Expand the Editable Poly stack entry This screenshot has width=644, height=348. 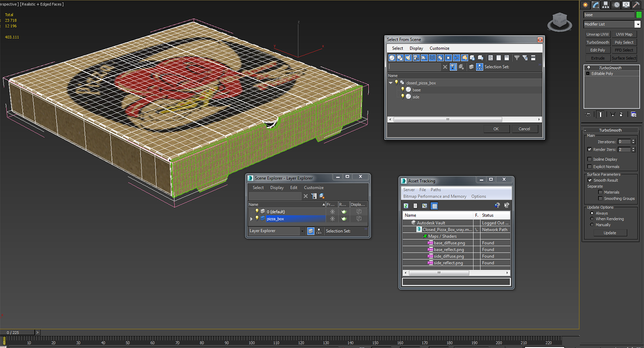coord(588,74)
